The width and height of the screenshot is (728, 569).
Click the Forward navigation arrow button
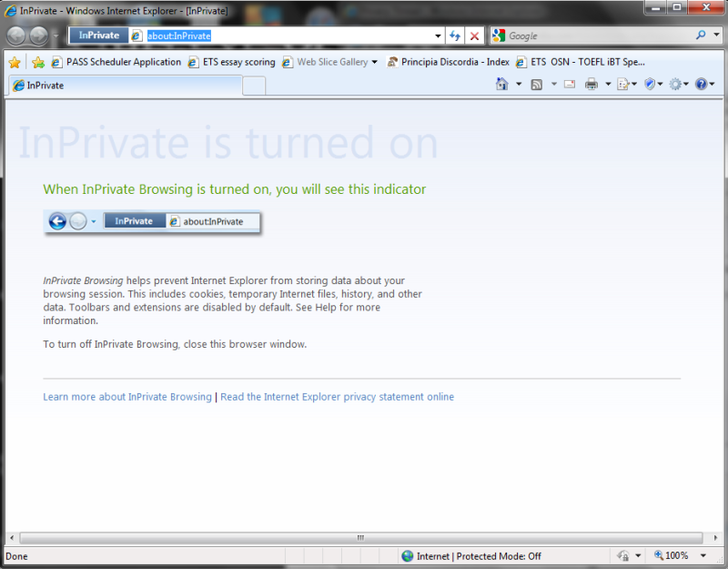coord(39,36)
